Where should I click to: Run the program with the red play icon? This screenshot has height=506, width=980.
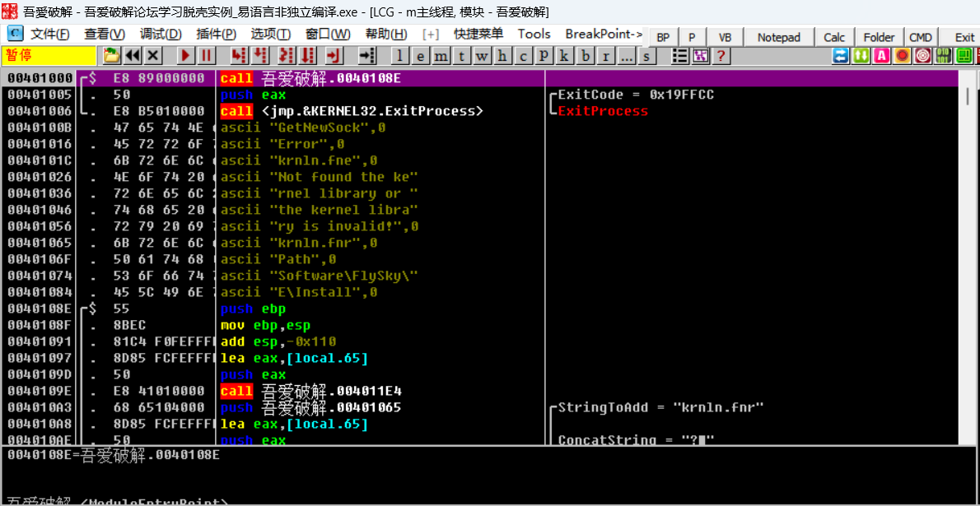pos(185,56)
